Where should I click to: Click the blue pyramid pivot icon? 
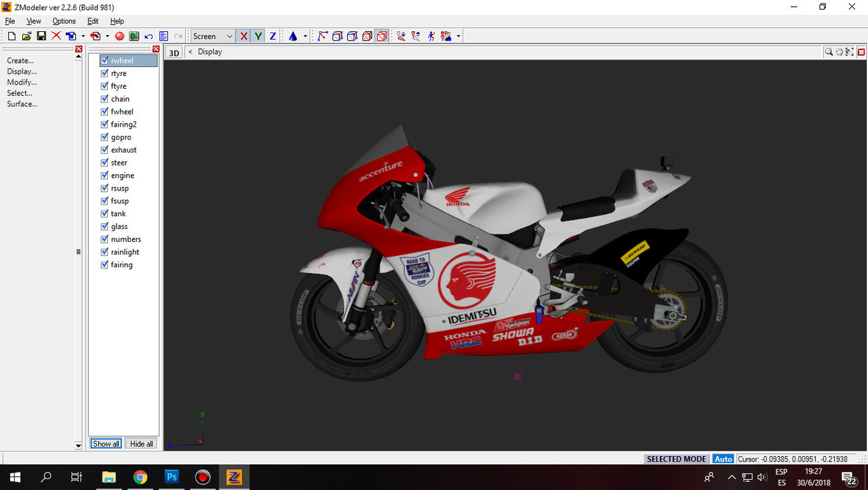click(293, 36)
